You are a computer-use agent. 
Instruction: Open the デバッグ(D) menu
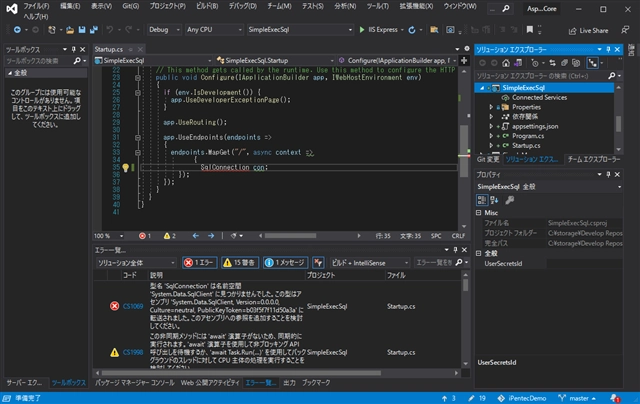pos(242,6)
